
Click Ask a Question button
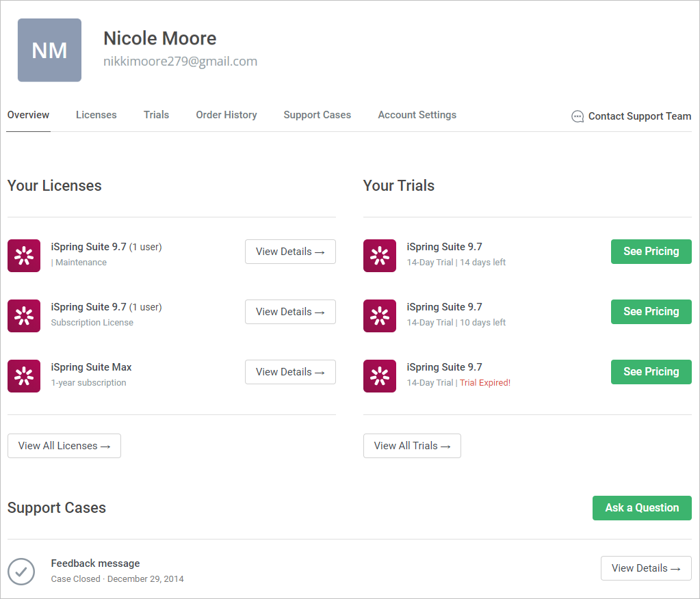click(642, 508)
